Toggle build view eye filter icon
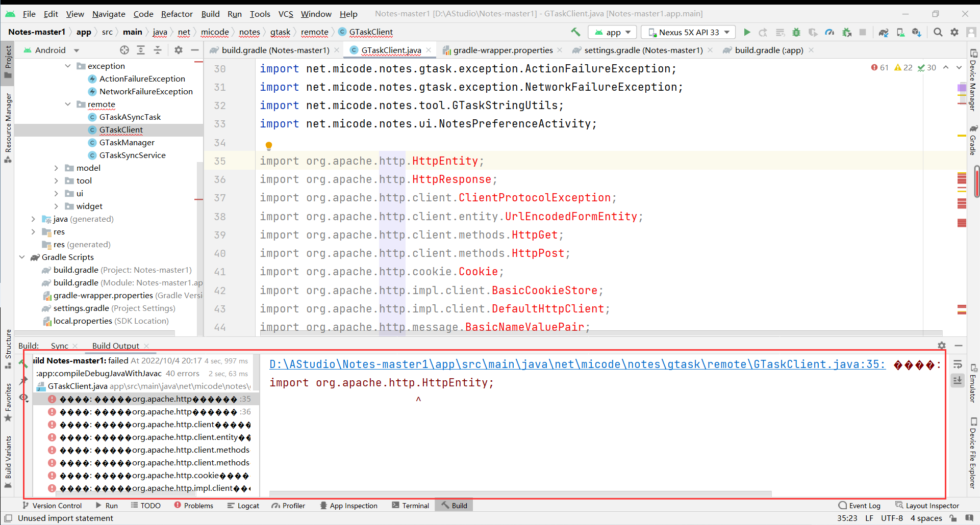Viewport: 980px width, 525px height. (23, 398)
